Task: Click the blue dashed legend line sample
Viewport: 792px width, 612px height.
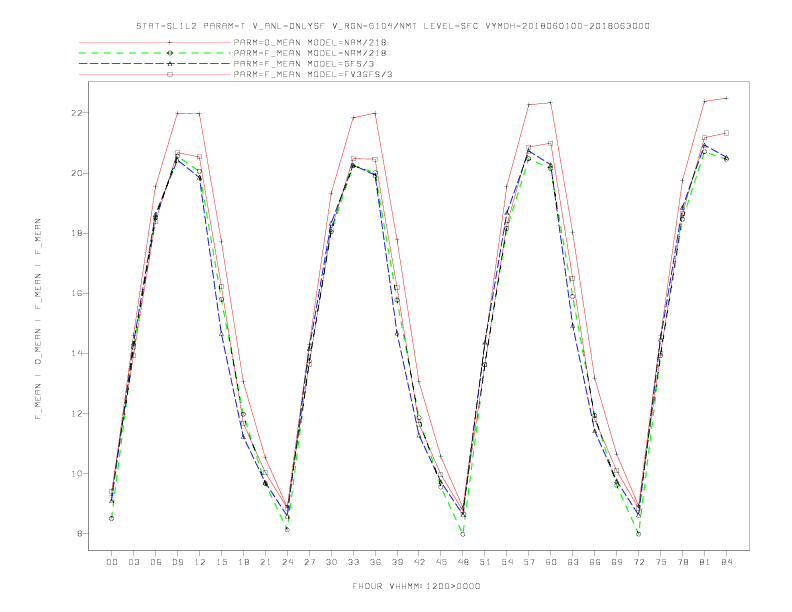Action: point(155,64)
